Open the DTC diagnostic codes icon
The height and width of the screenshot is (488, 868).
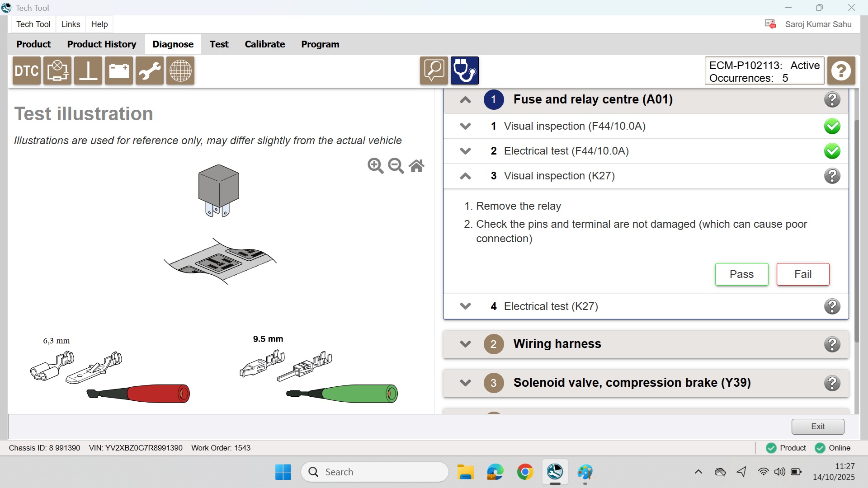point(27,71)
